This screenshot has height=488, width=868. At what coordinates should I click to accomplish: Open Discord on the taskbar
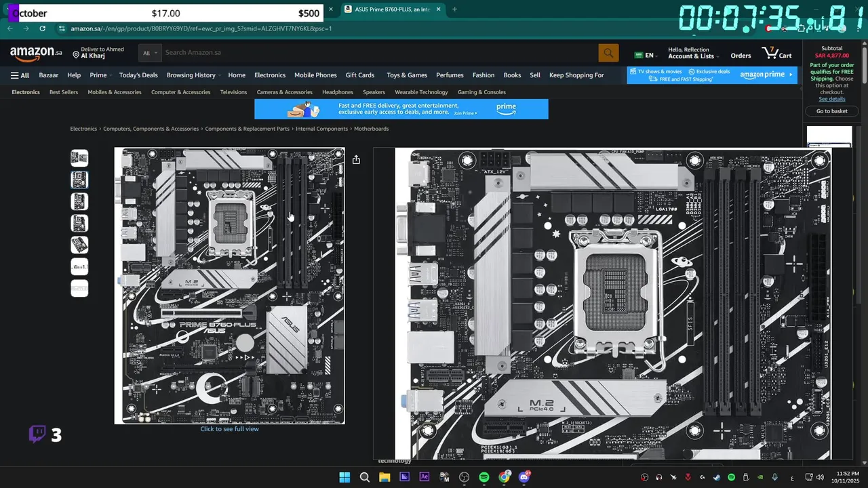[x=524, y=477]
